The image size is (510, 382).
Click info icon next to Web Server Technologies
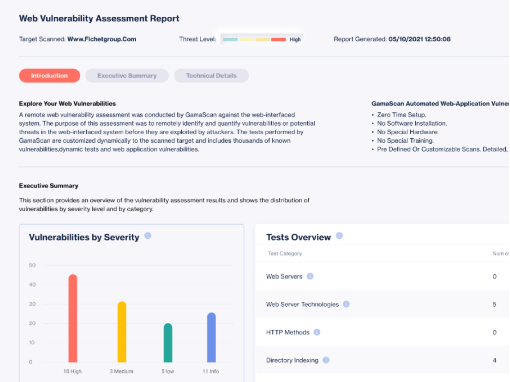346,304
